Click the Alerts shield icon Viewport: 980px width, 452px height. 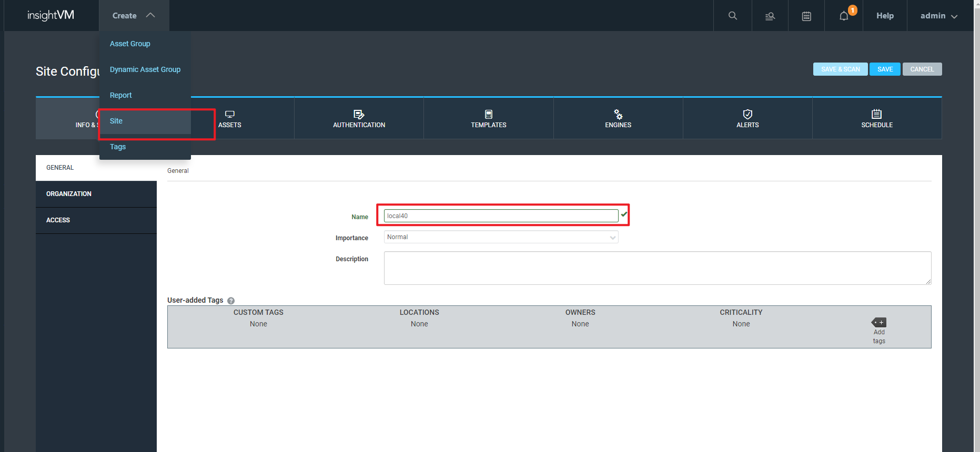point(747,114)
